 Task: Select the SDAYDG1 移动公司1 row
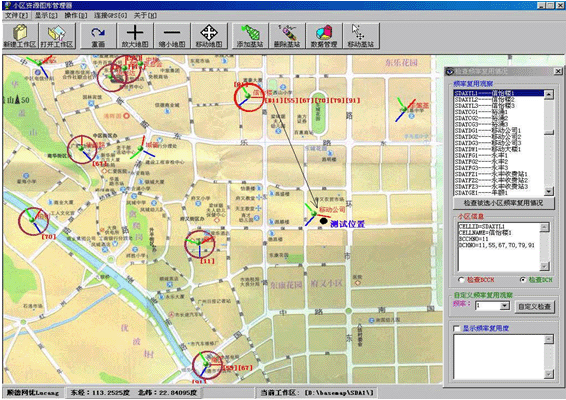(x=498, y=130)
